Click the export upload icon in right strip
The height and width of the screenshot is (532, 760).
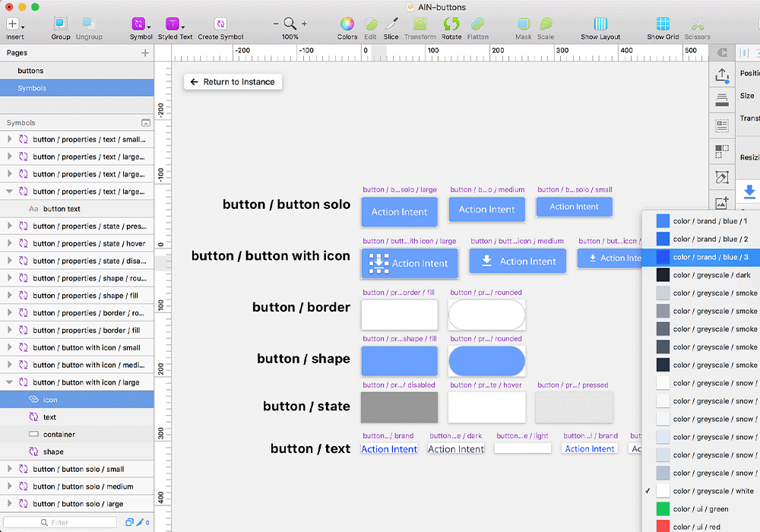pyautogui.click(x=722, y=75)
